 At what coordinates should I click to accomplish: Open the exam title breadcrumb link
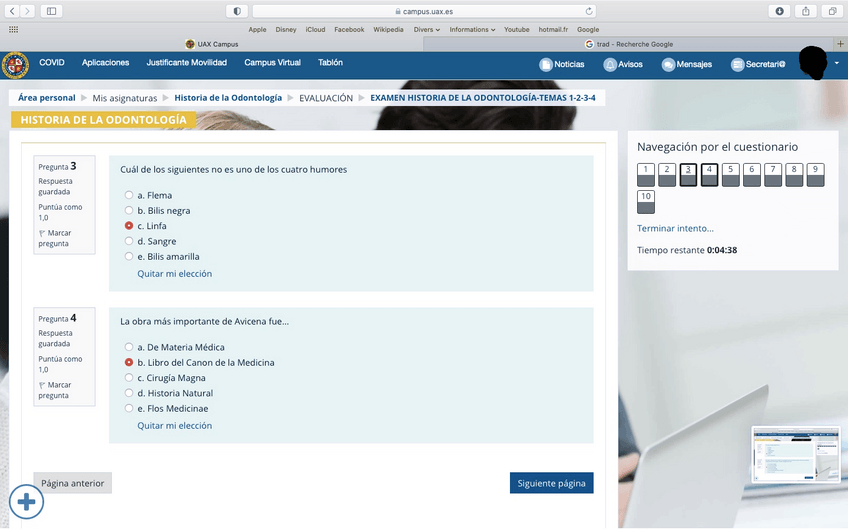(483, 98)
